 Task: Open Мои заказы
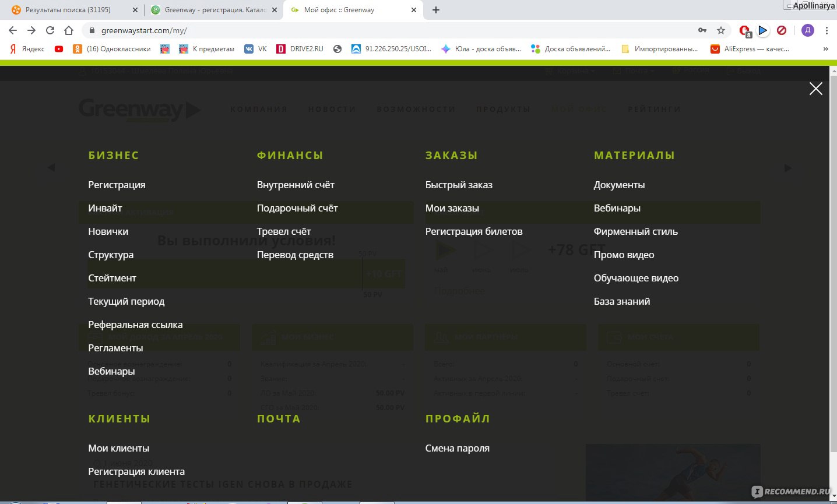pyautogui.click(x=452, y=208)
